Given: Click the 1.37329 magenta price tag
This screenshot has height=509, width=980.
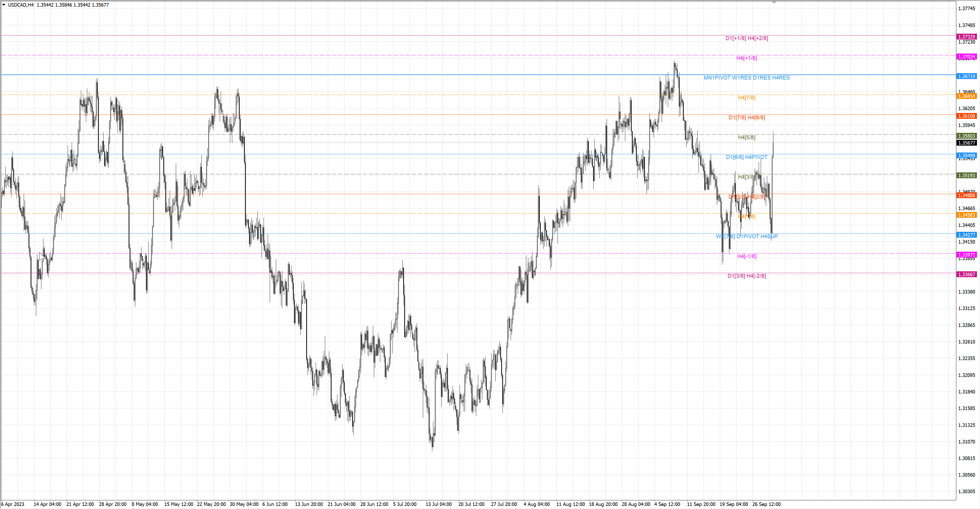Looking at the screenshot, I should (966, 37).
